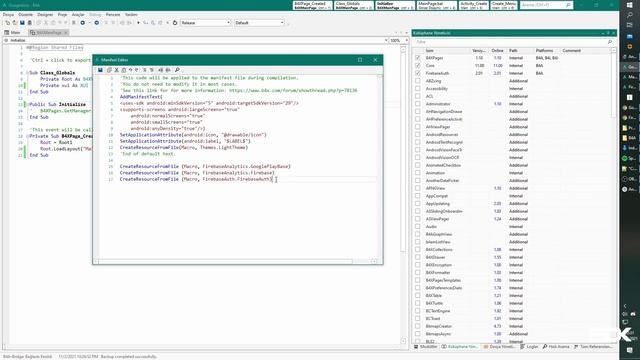Open the Araçlar menu
The height and width of the screenshot is (360, 640).
78,15
